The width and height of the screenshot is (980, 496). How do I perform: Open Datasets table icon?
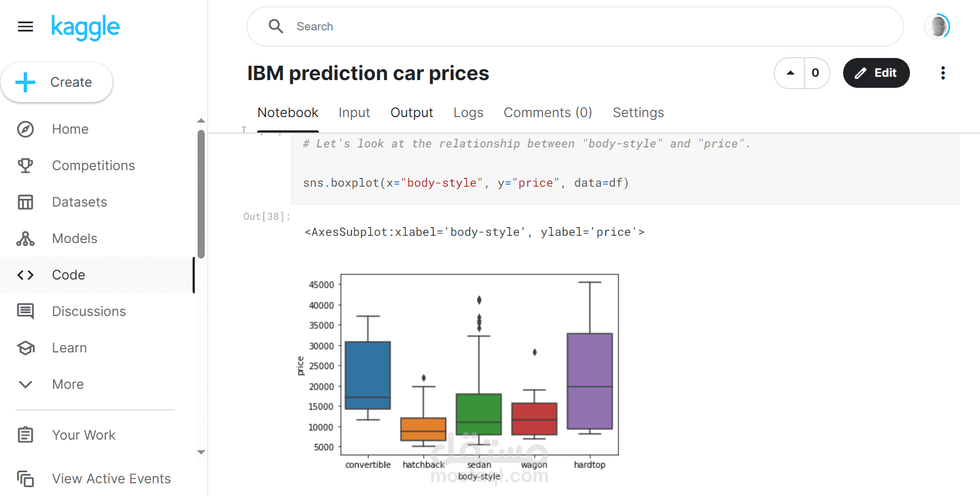[x=25, y=202]
